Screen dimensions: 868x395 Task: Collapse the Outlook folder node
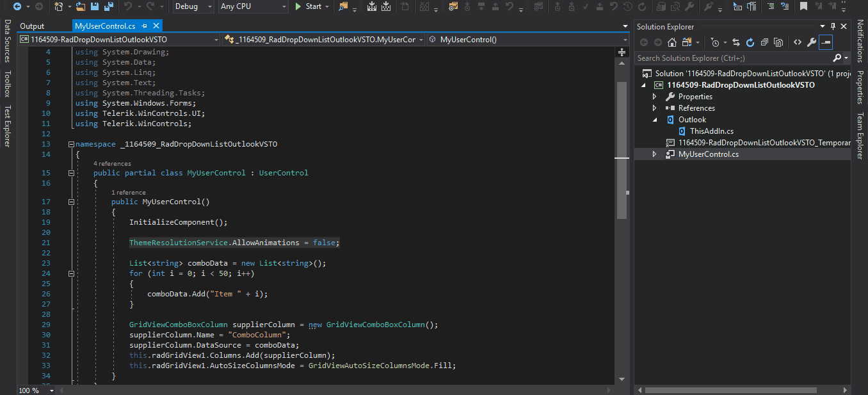654,120
